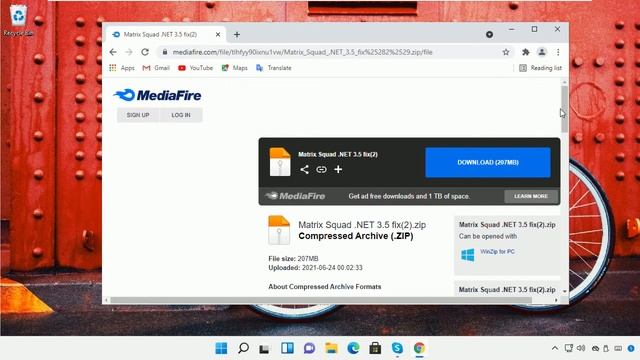This screenshot has height=360, width=640.
Task: Close the Matrix Squad .NET 3.5 tab
Action: click(218, 35)
